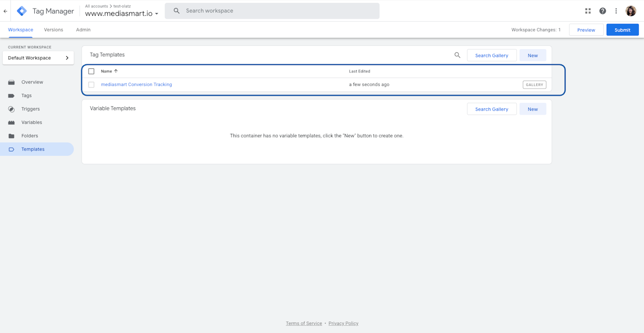Open the Terms of Service link
Viewport: 644px width, 333px height.
[304, 323]
